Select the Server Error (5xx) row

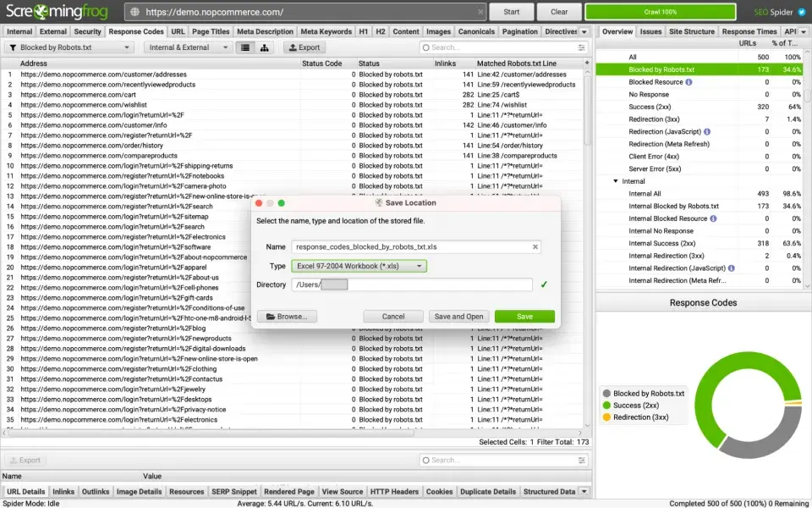700,169
